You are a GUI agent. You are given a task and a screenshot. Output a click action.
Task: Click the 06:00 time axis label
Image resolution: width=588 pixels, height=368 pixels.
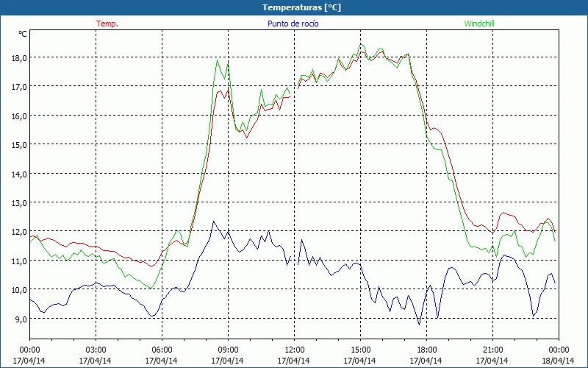pos(162,350)
